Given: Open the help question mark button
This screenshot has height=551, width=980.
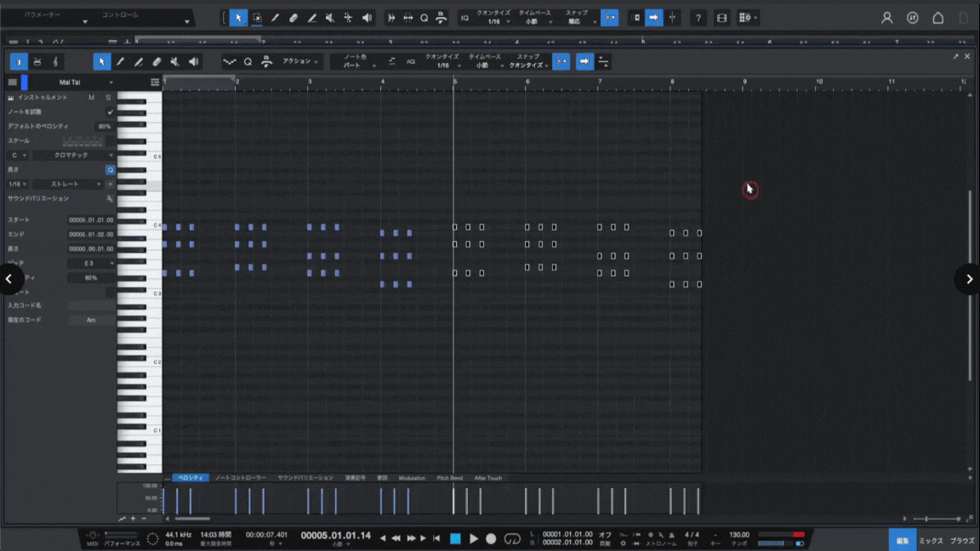Looking at the screenshot, I should point(698,18).
